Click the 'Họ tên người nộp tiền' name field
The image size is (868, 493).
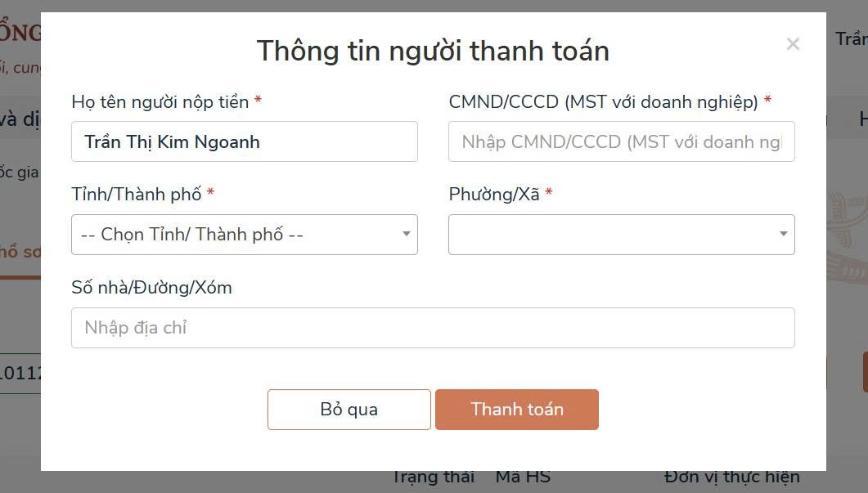(244, 141)
